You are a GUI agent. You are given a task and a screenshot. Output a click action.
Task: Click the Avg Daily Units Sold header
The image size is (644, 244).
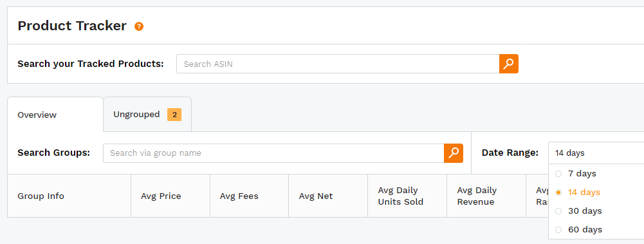[x=407, y=196]
